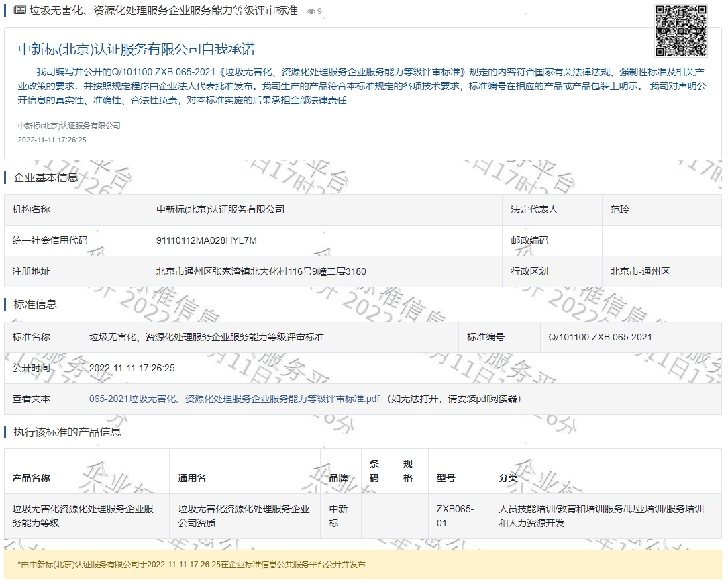This screenshot has height=584, width=728.
Task: Click the document icon beside the page title
Action: pyautogui.click(x=20, y=11)
